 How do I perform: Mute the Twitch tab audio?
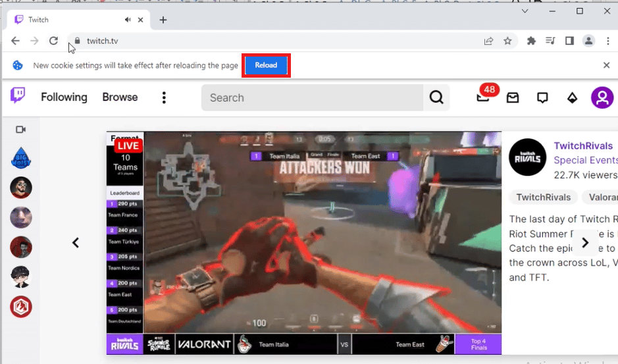pos(128,20)
